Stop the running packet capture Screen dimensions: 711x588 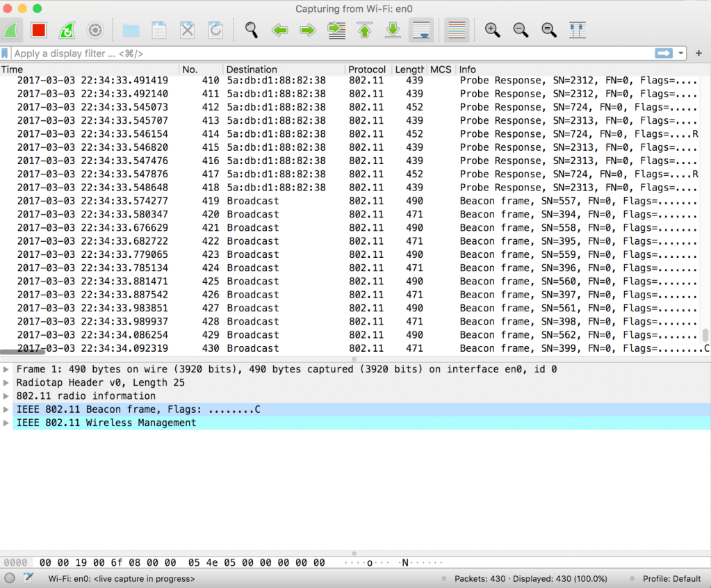[38, 30]
